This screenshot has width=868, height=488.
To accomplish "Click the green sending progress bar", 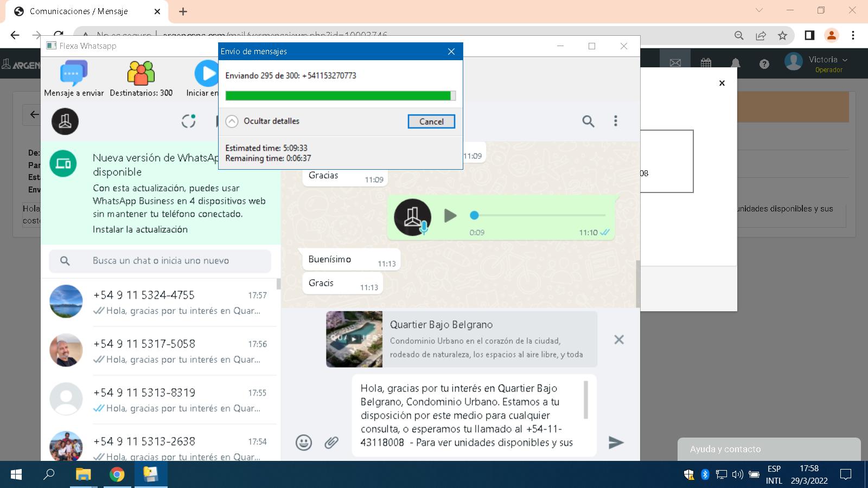I will [x=340, y=96].
